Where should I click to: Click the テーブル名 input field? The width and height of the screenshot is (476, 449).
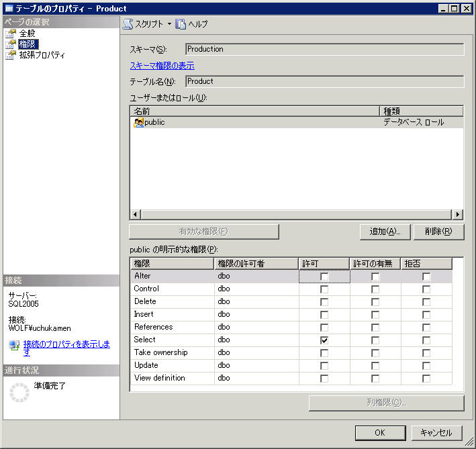click(x=324, y=81)
